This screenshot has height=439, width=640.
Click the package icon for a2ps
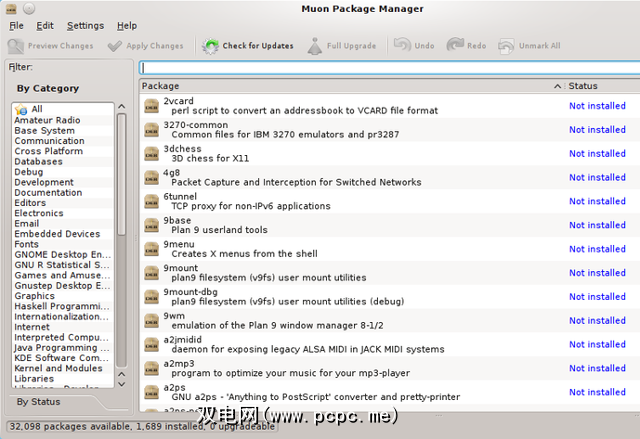[151, 392]
